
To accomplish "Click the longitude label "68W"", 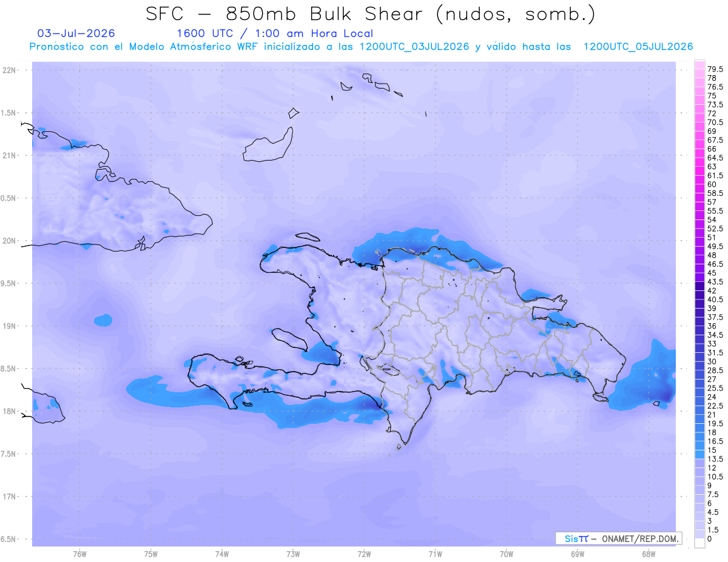I will pos(649,554).
